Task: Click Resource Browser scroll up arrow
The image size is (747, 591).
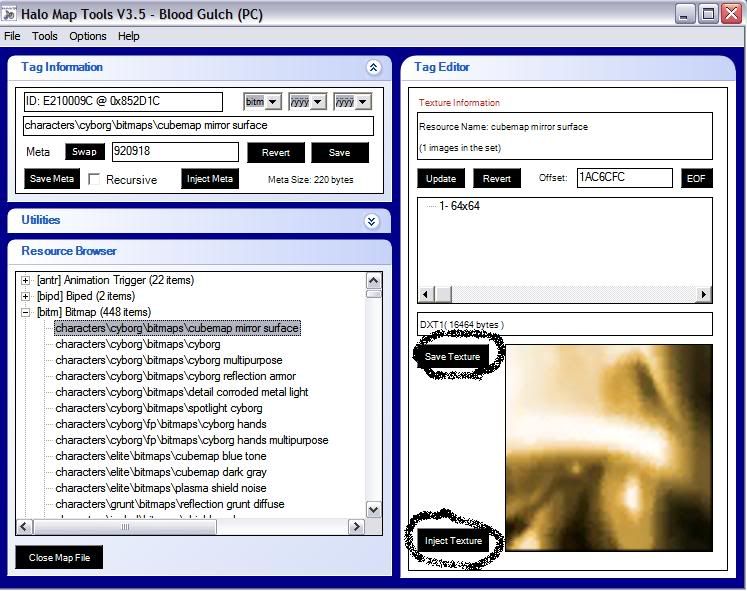Action: pyautogui.click(x=374, y=280)
